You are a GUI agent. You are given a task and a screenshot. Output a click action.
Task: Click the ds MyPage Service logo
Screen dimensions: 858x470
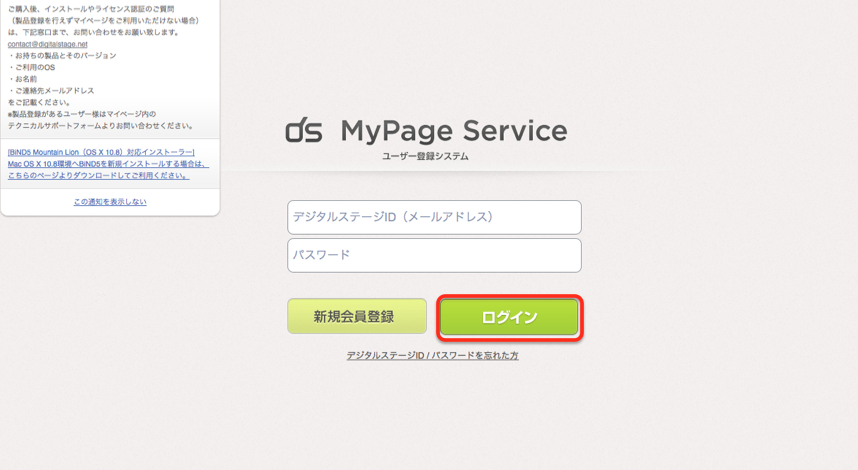pos(426,131)
